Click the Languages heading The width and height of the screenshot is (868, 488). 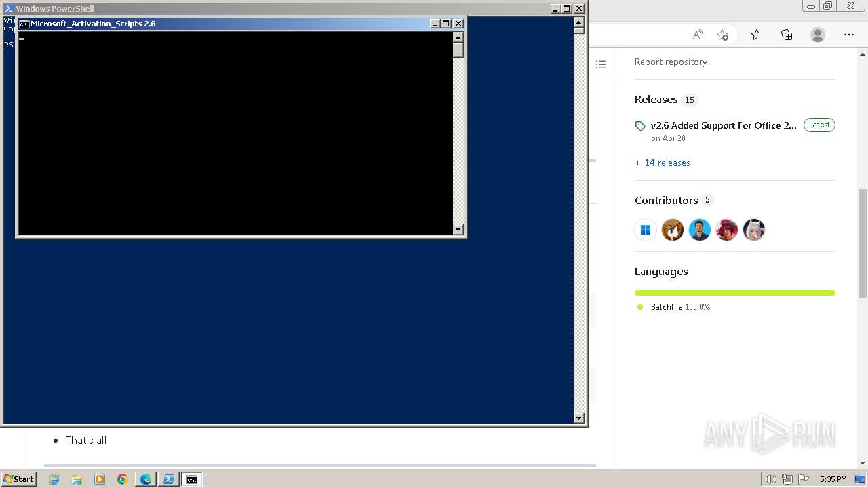click(x=661, y=271)
